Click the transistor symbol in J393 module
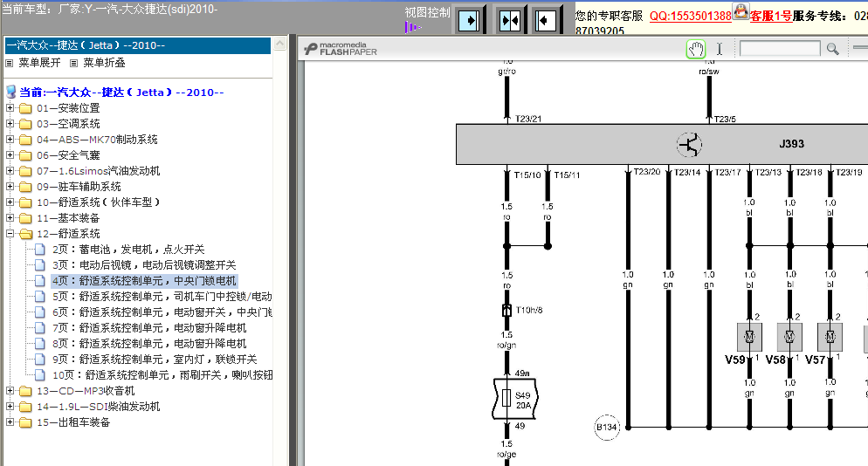Image resolution: width=868 pixels, height=466 pixels. pos(689,145)
